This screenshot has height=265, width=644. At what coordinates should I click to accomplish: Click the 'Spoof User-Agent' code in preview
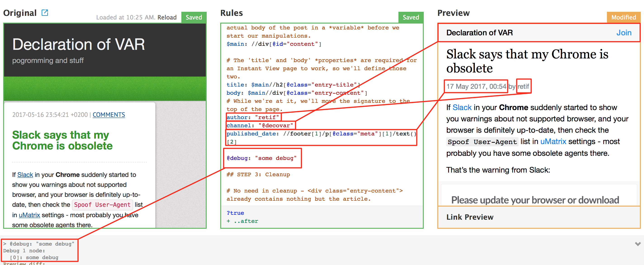pos(482,142)
